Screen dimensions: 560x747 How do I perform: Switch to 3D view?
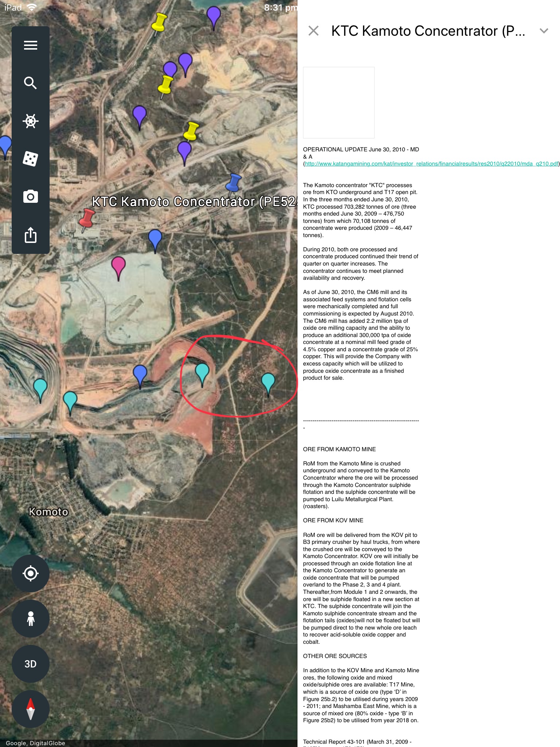(31, 664)
